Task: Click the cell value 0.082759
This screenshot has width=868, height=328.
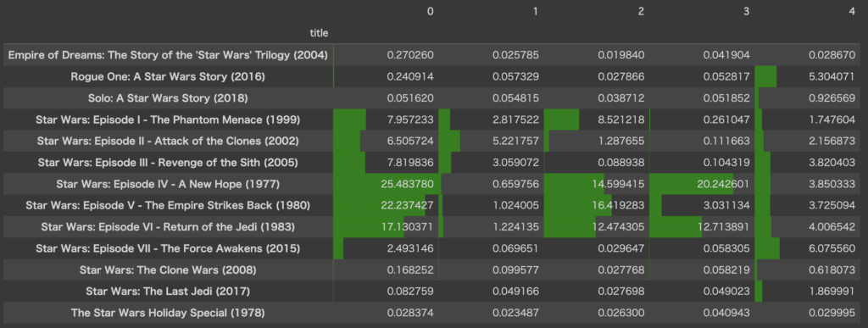Action: pos(410,292)
